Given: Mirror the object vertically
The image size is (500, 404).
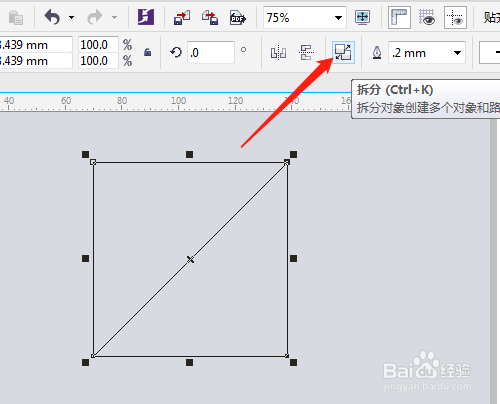Looking at the screenshot, I should pos(306,53).
